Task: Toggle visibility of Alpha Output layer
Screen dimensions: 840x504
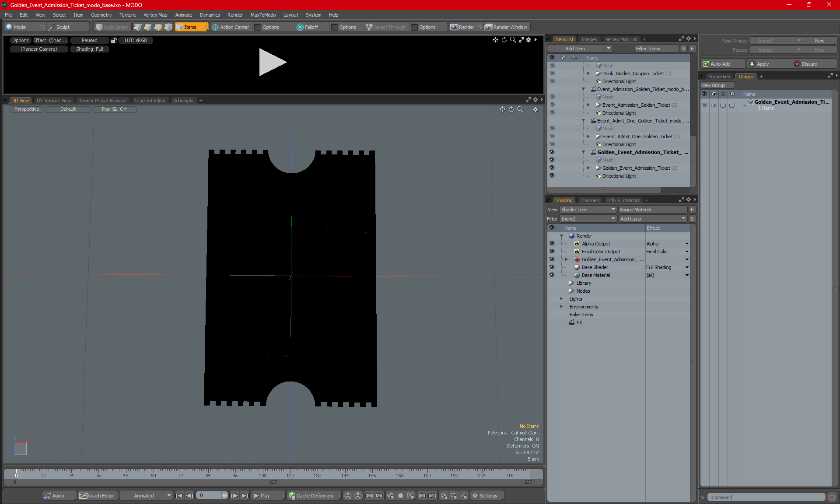Action: [x=552, y=244]
